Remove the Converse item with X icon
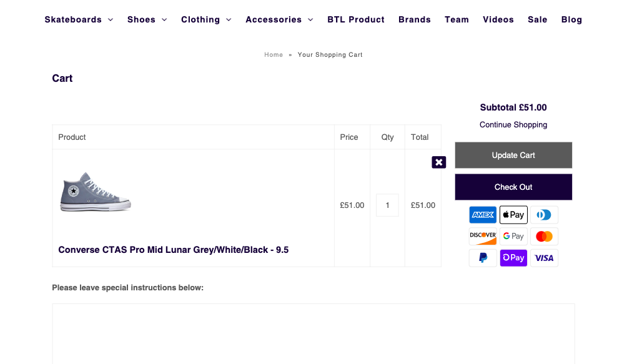Viewport: 627px width, 364px height. pos(438,162)
